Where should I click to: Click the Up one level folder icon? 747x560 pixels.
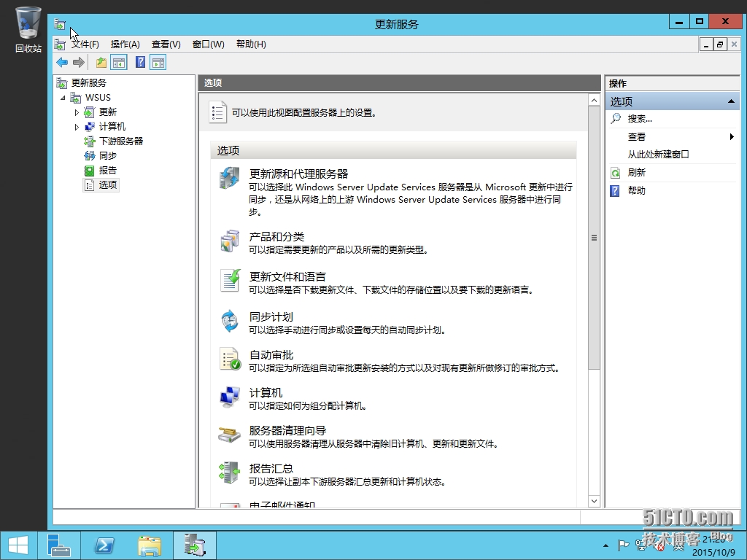(x=101, y=63)
